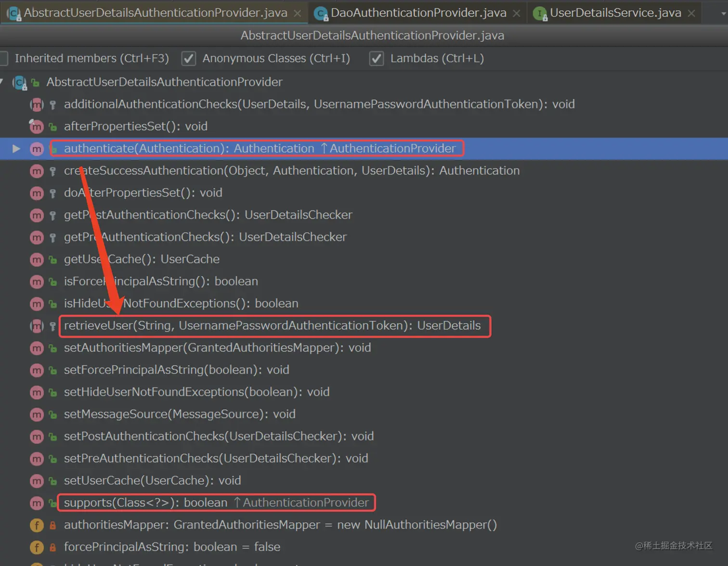
Task: Click method icon beside getPostAuthenticationChecks
Action: (37, 215)
